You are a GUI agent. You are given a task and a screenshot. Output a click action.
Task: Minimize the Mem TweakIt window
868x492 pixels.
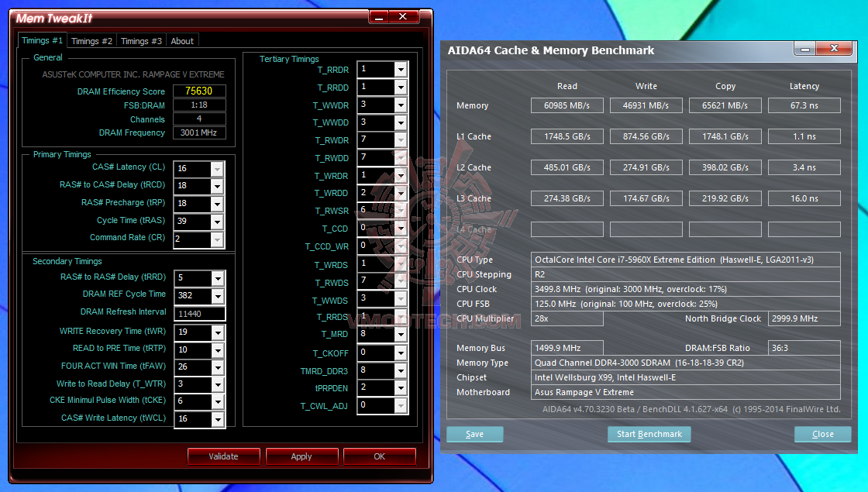(x=379, y=17)
